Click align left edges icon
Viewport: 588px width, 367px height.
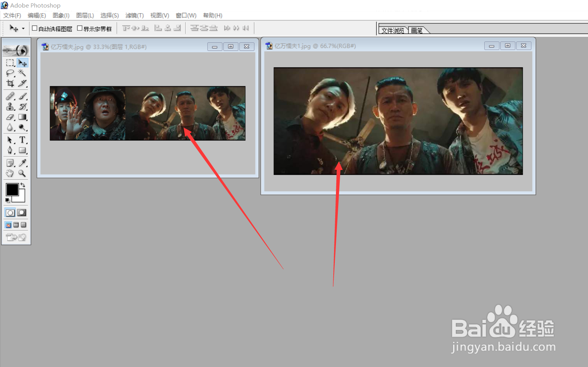(158, 28)
